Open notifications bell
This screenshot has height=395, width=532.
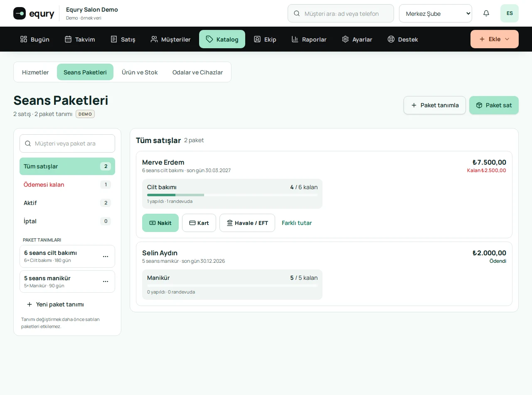point(486,13)
